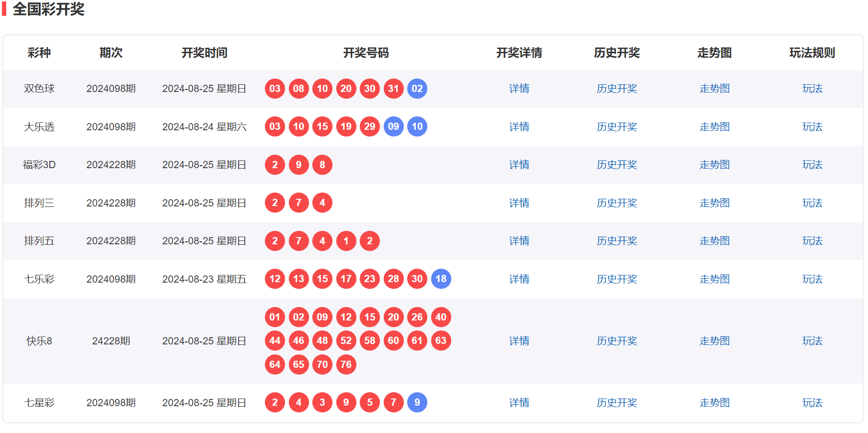Click red ball 29 in 大乐透 row
The height and width of the screenshot is (433, 868).
(370, 126)
